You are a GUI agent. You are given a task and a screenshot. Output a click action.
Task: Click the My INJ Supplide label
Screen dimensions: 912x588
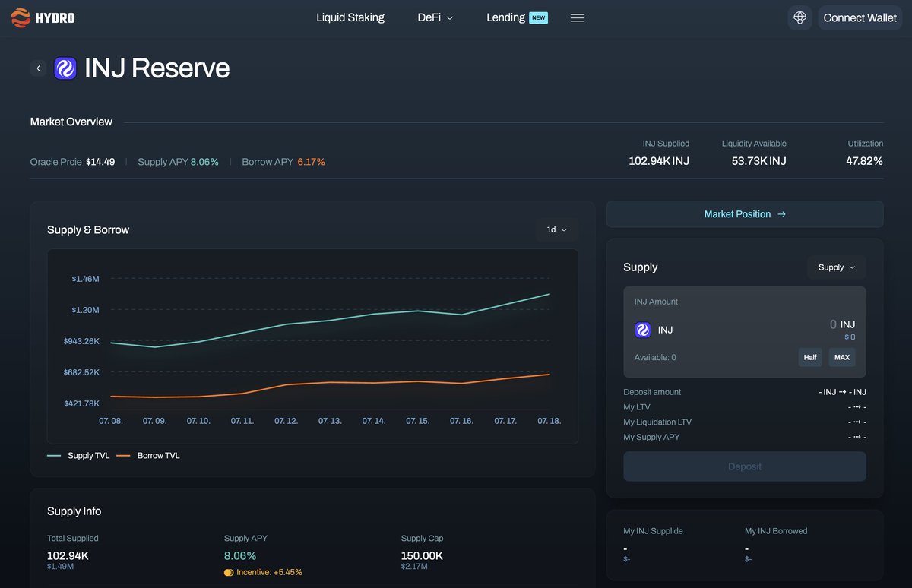coord(653,531)
